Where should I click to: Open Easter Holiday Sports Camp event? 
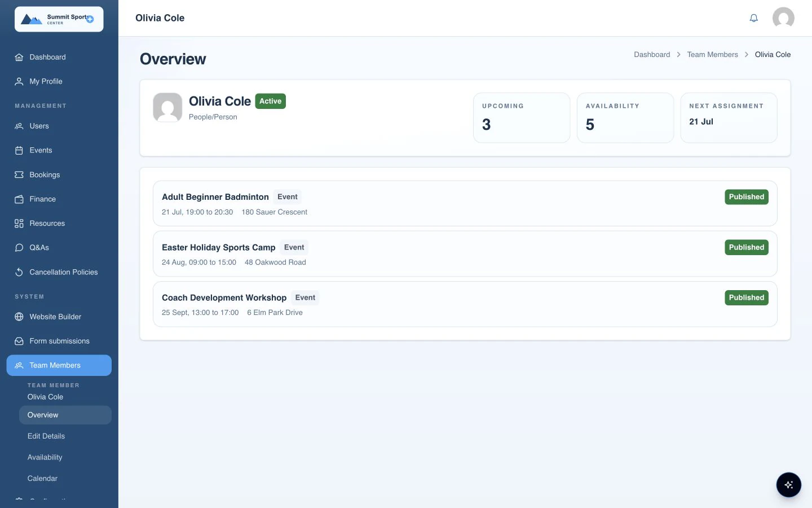click(x=465, y=253)
